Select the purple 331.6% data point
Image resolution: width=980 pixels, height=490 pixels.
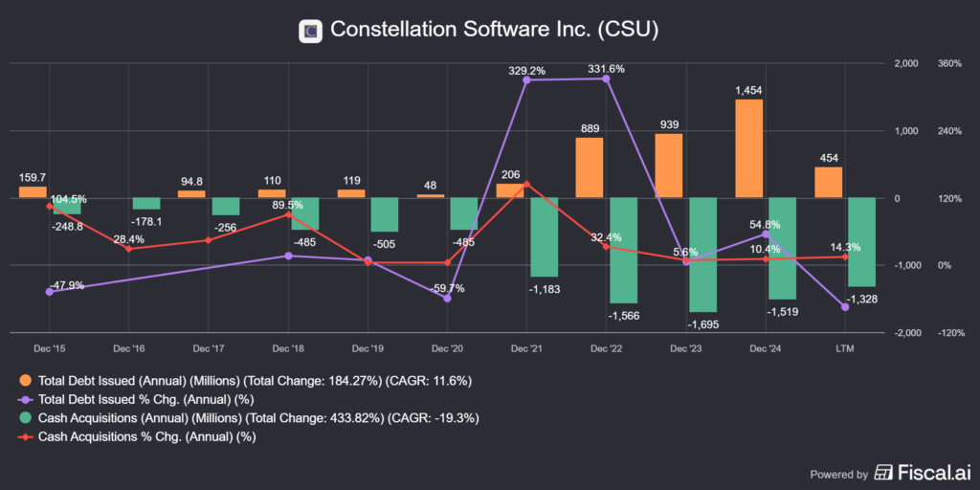tap(608, 78)
